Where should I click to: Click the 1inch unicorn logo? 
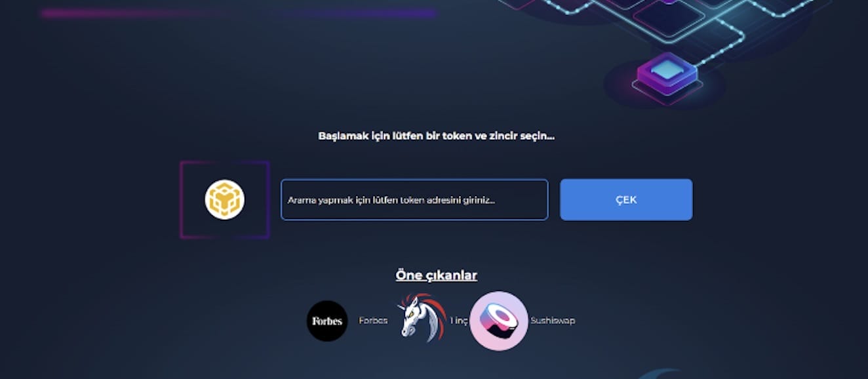pos(423,318)
